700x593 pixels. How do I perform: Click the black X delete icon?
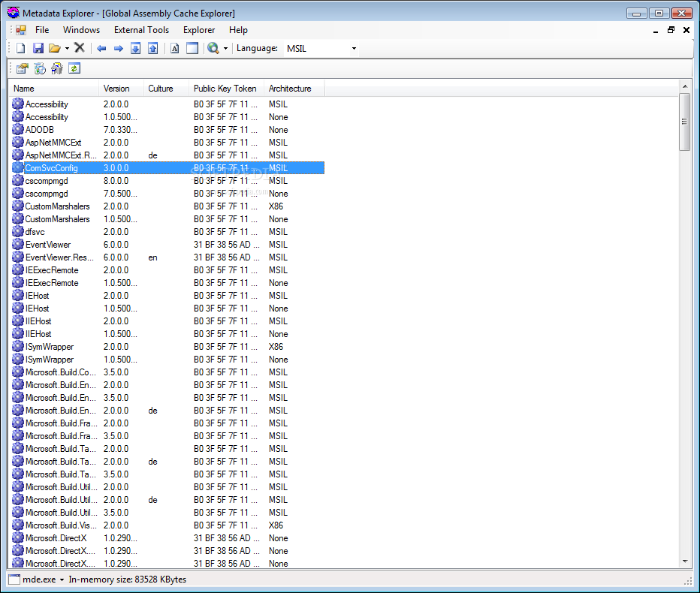80,48
